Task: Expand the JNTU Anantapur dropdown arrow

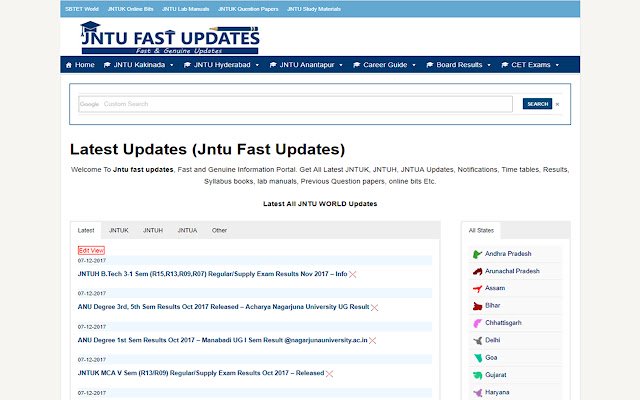Action: click(x=341, y=65)
